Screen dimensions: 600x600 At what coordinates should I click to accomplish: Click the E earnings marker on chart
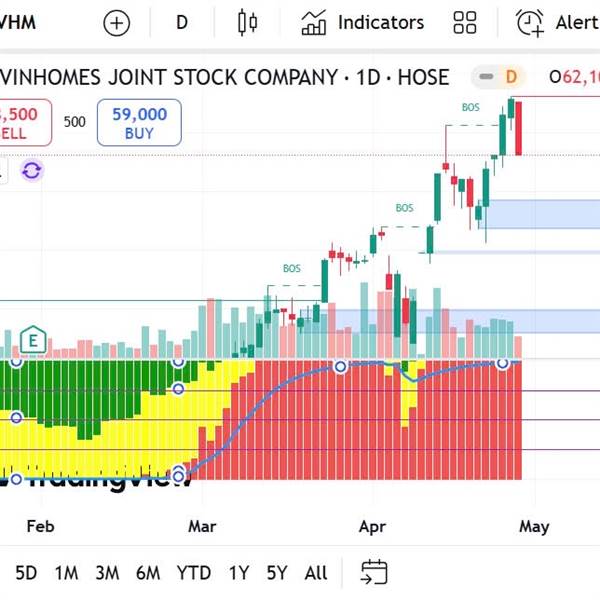pos(33,340)
